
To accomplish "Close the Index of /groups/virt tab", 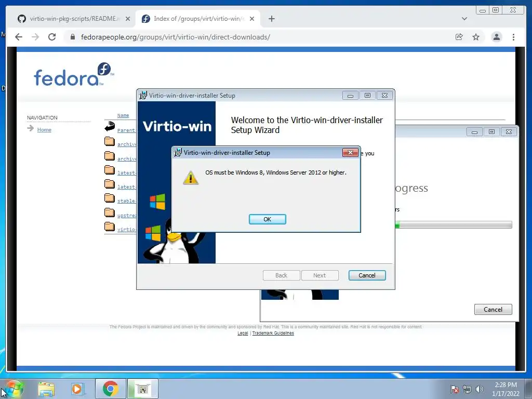I will tap(252, 19).
